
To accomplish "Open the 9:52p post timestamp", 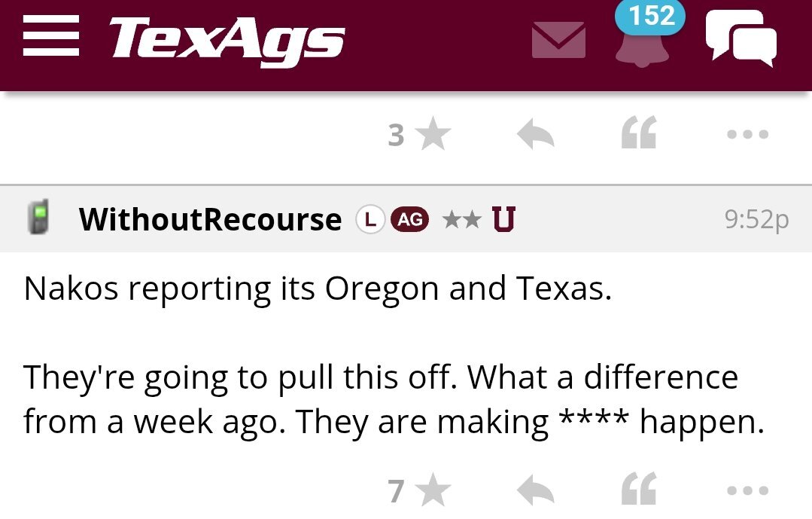I will click(x=756, y=219).
